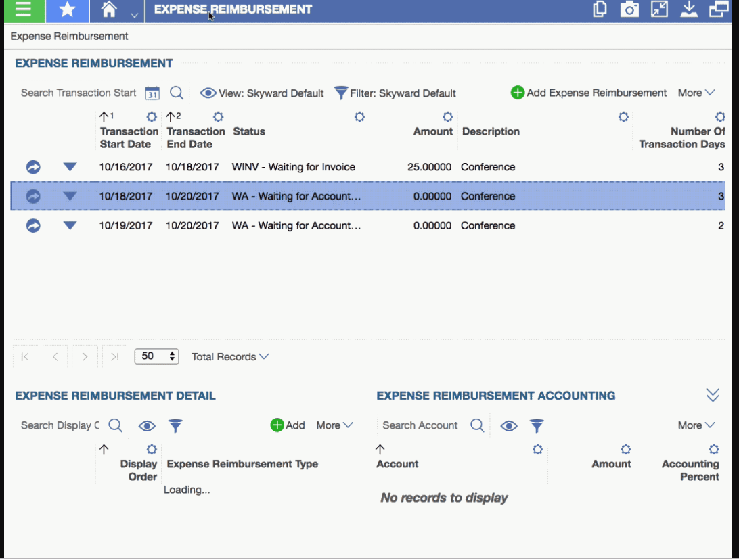Open the More menu near Add Expense Reimbursement
The image size is (739, 560).
[x=696, y=93]
